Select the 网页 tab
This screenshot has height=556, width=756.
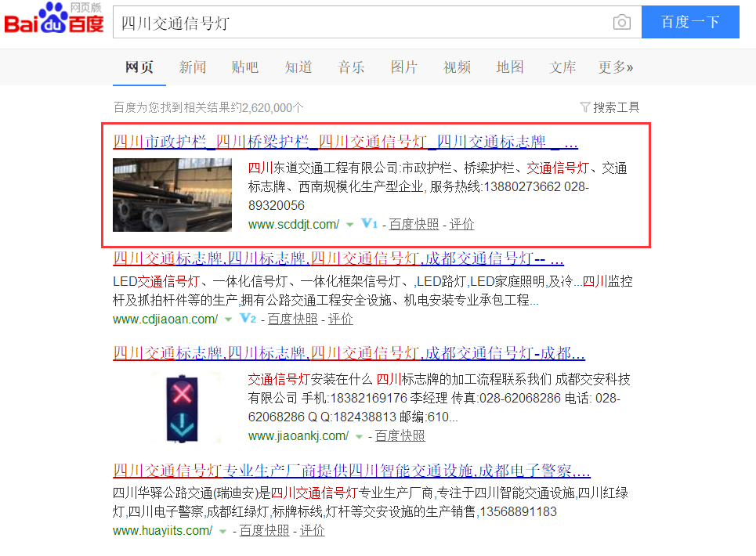coord(139,67)
